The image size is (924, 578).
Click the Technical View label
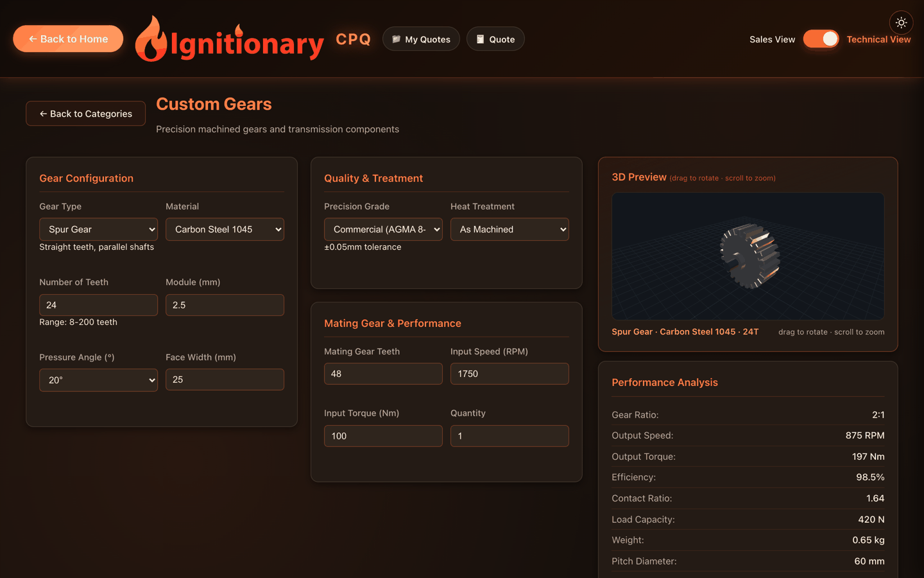pos(878,39)
